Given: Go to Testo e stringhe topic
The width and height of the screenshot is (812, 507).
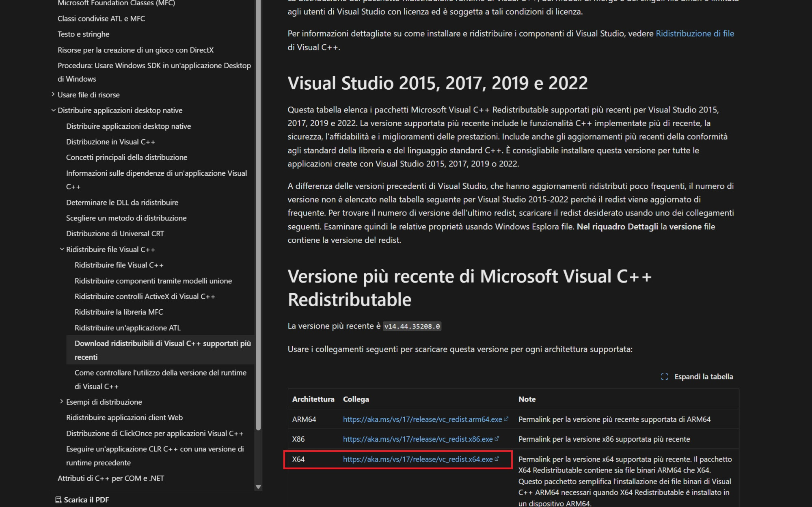Looking at the screenshot, I should pyautogui.click(x=83, y=34).
